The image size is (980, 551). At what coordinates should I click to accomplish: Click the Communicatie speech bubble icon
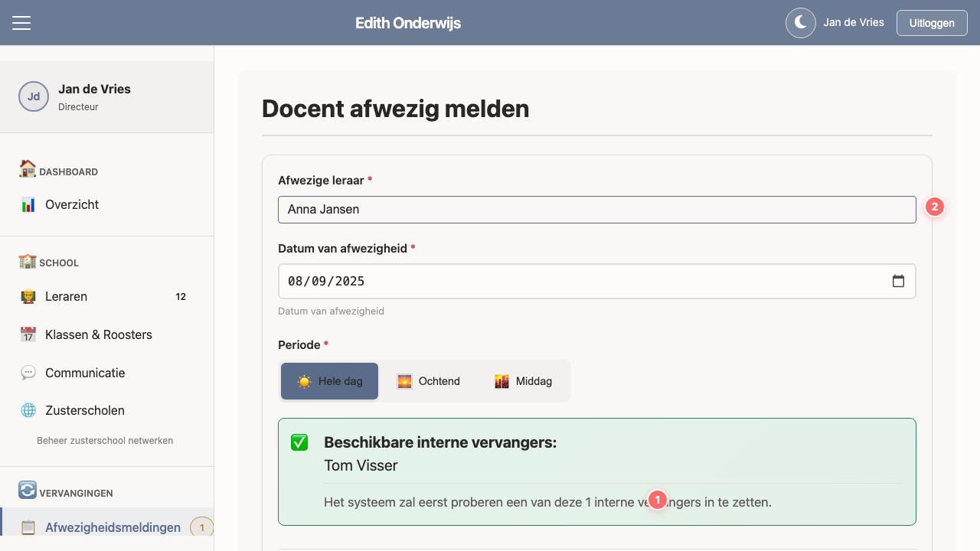pos(28,373)
